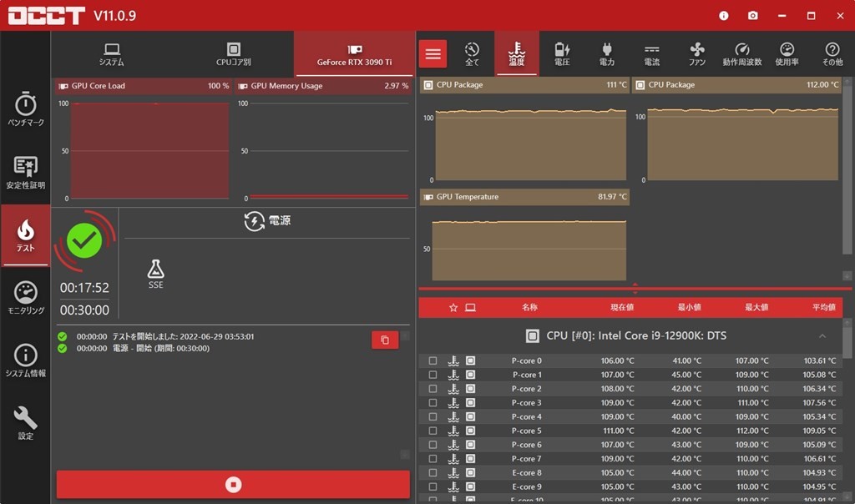Open the システム情報 system information page
This screenshot has width=855, height=504.
(x=26, y=360)
